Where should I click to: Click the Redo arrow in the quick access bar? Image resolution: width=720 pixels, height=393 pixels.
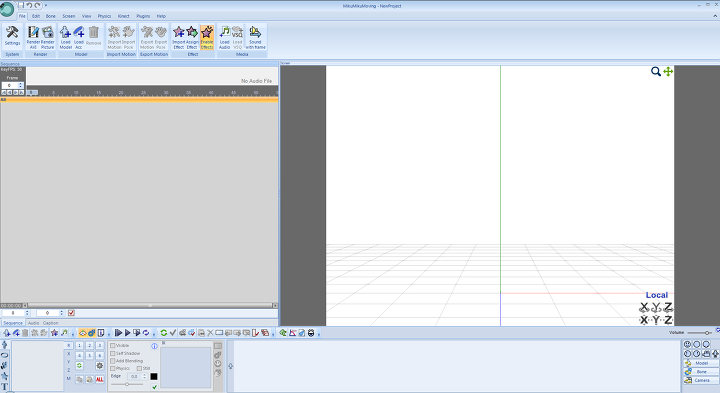point(38,5)
